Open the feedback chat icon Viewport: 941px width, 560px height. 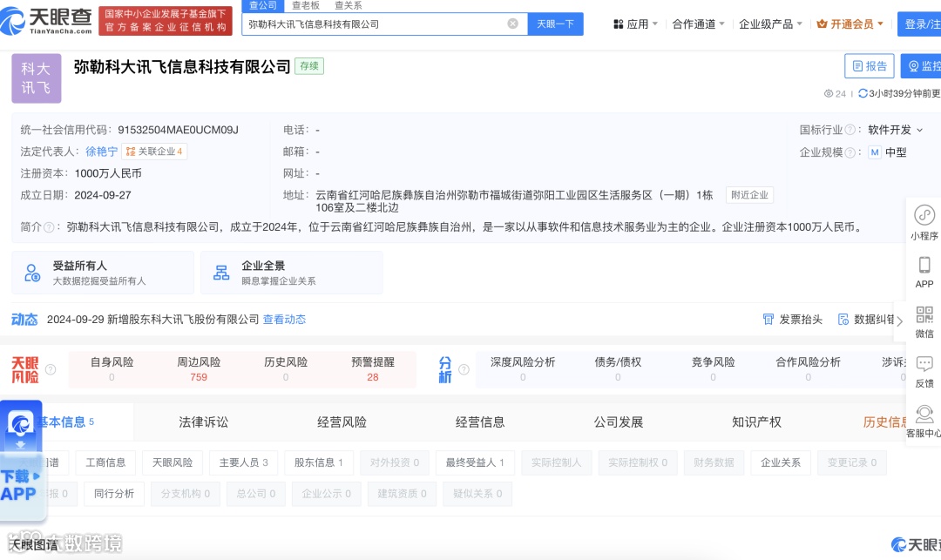tap(924, 363)
